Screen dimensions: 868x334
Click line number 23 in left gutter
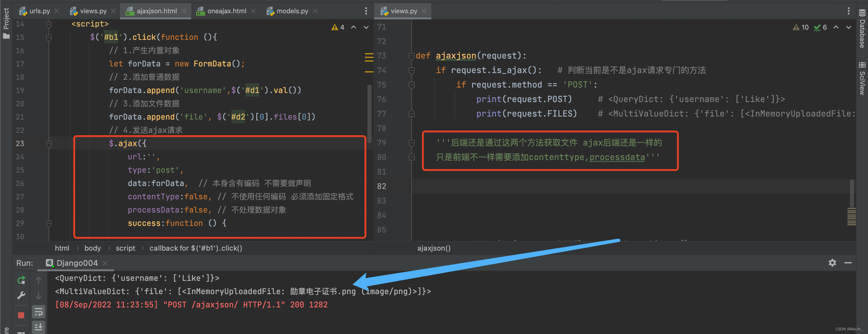[x=20, y=144]
